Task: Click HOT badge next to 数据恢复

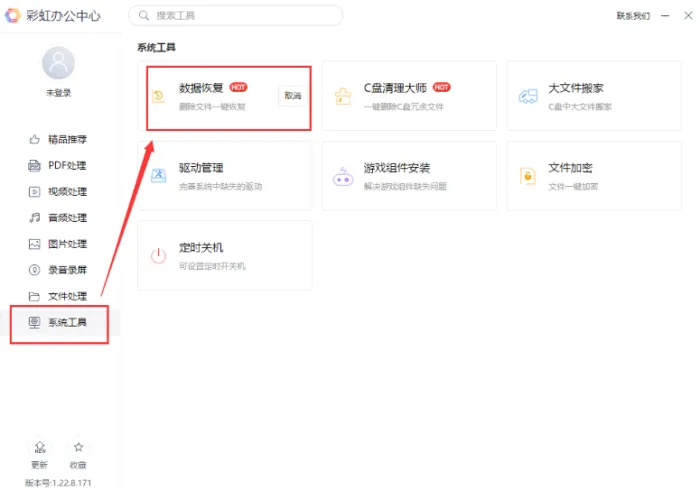Action: (x=238, y=87)
